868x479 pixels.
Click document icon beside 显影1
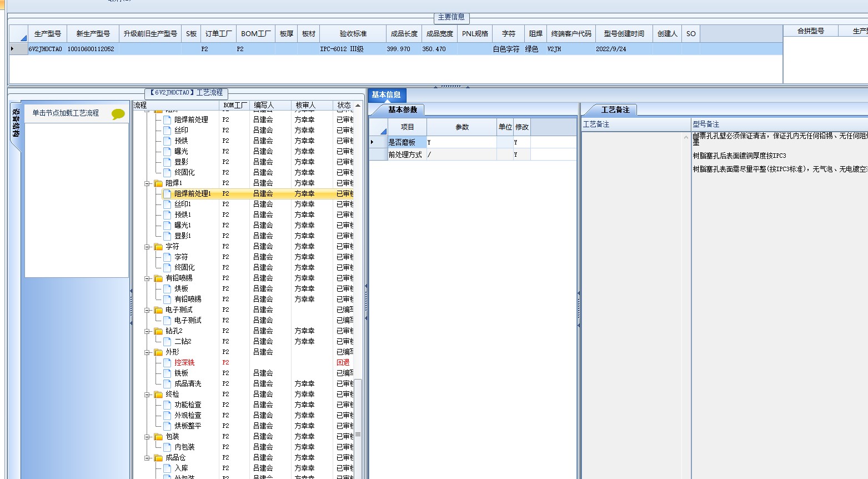(167, 236)
